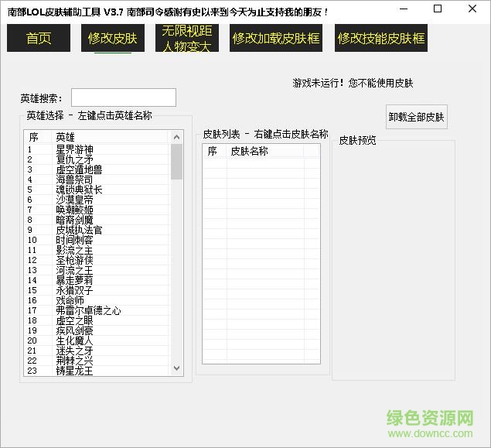
Task: Click the 卸载全部皮肤 button
Action: (x=417, y=118)
